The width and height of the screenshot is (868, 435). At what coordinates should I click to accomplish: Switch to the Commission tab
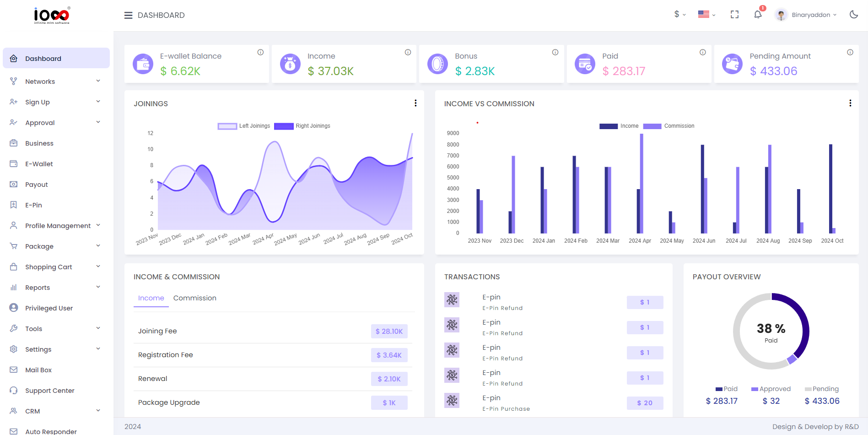point(194,298)
